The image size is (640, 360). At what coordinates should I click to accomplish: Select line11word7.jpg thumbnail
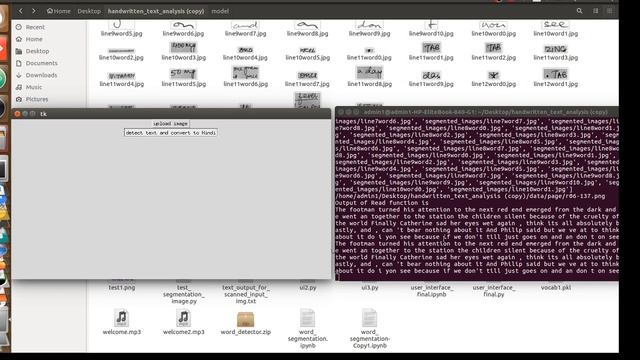click(x=307, y=76)
